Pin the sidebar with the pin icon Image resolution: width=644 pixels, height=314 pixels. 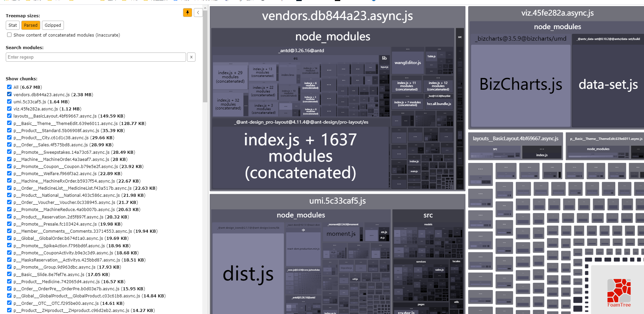pyautogui.click(x=187, y=13)
